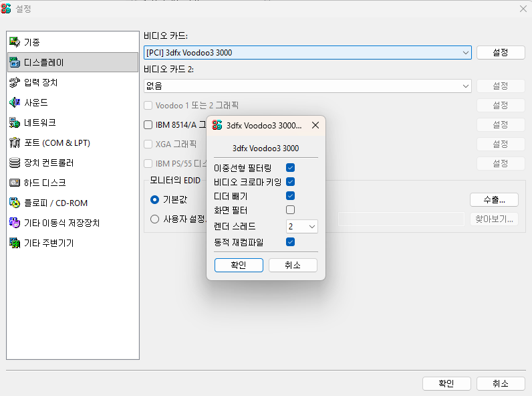Click the 렌더 스레드 label text
Viewport: 532px width, 396px height.
coord(235,226)
